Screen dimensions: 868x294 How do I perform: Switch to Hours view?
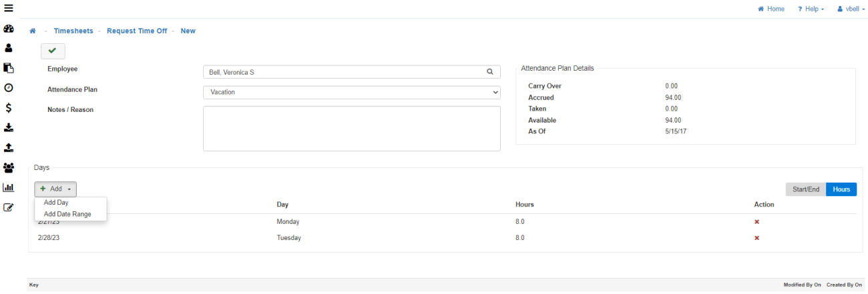(x=841, y=189)
